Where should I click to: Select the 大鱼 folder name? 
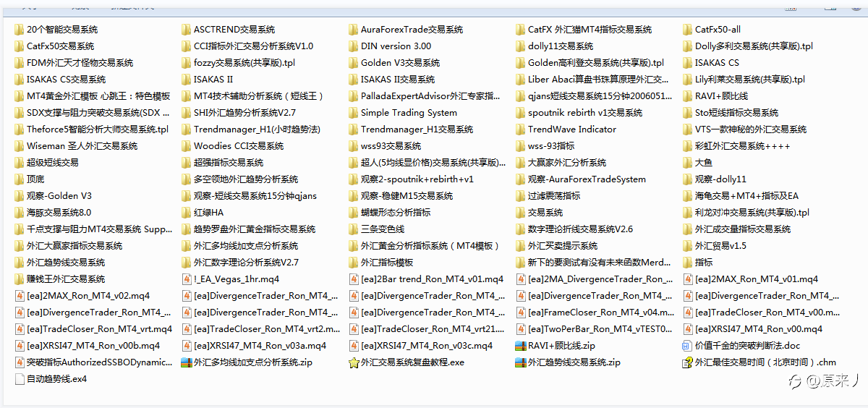[703, 163]
